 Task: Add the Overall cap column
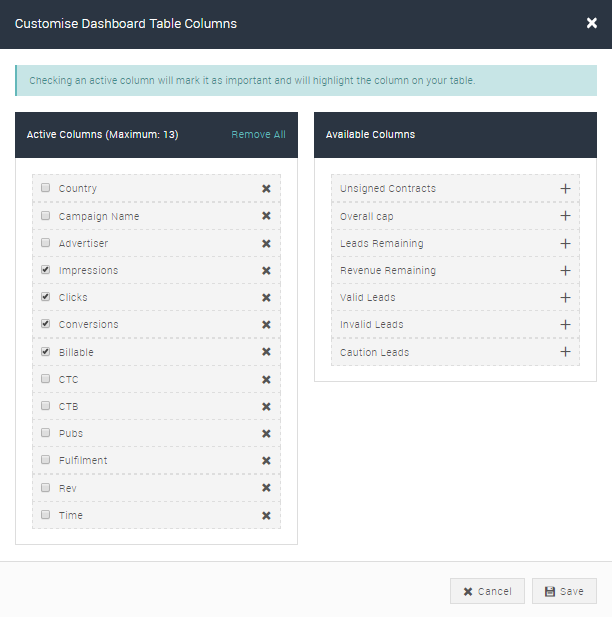565,216
